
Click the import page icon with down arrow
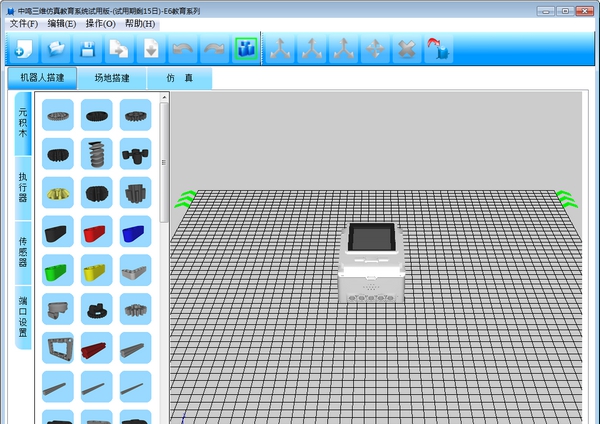151,49
